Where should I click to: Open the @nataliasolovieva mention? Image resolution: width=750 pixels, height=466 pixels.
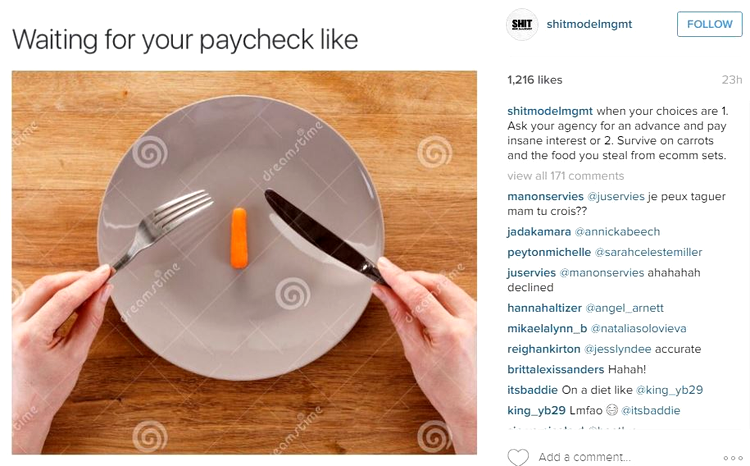coord(639,328)
